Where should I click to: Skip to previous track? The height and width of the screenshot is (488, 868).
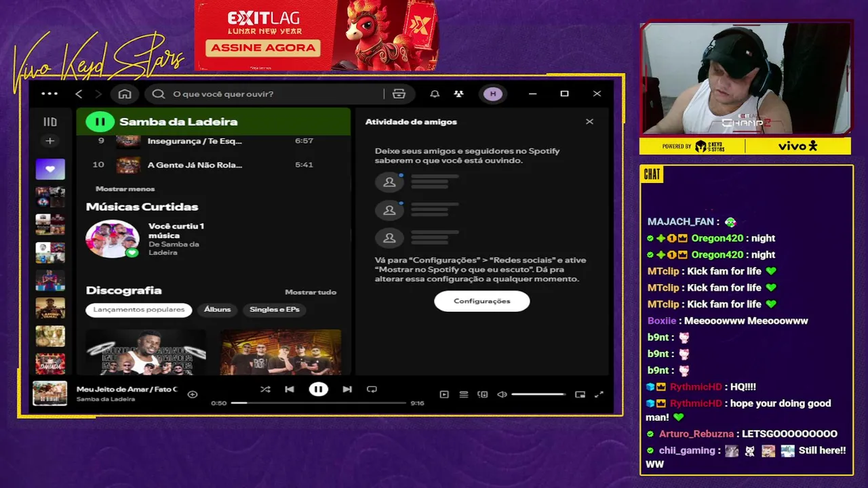pos(290,389)
